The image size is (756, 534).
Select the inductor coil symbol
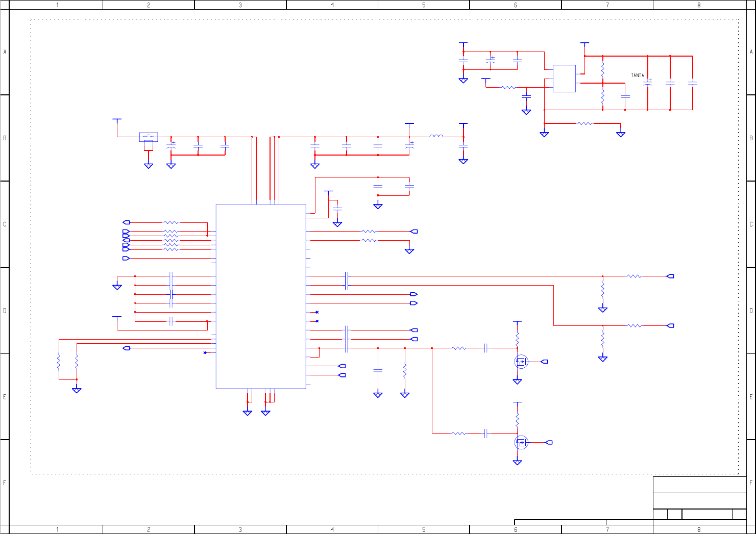(x=436, y=136)
